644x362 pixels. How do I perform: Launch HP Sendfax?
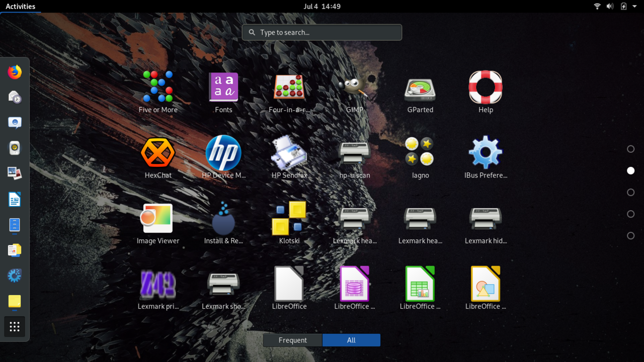(x=289, y=157)
